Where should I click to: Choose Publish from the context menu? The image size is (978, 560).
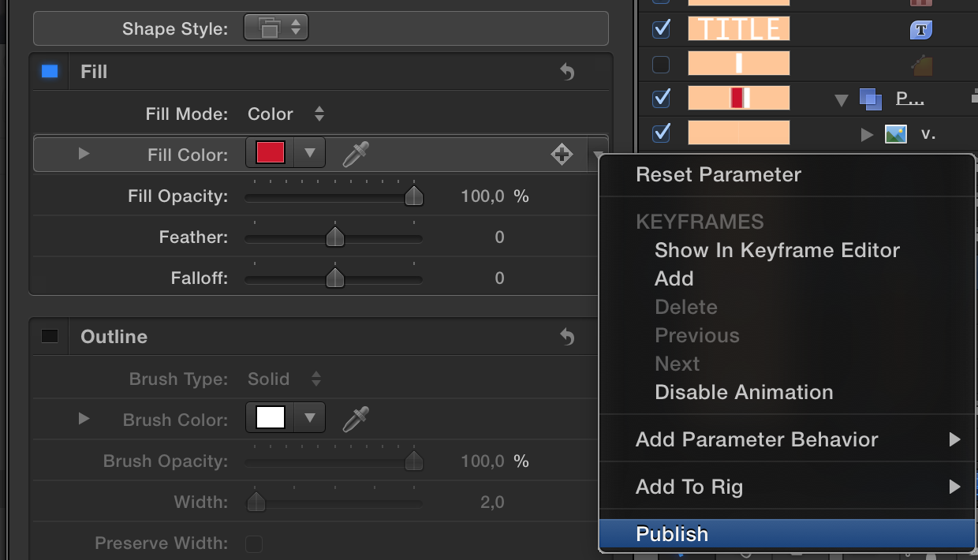(x=672, y=534)
